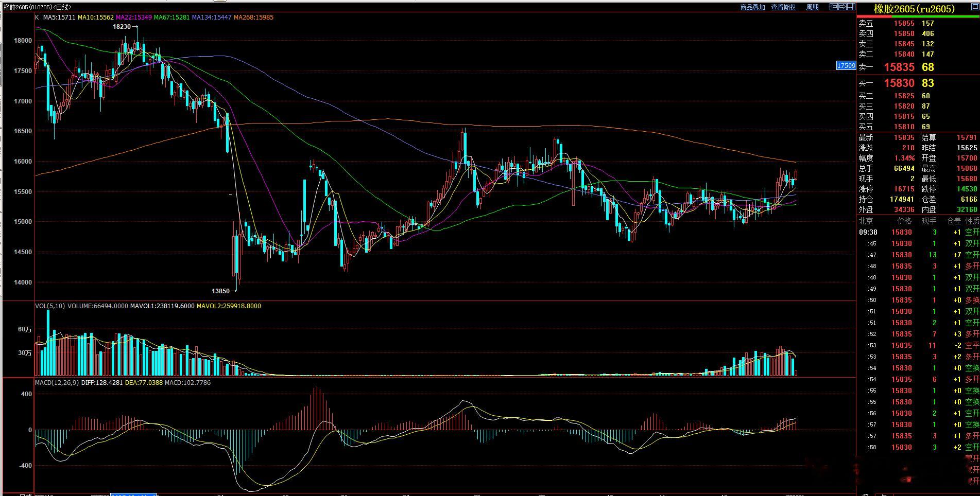Click the 仓差 column header in tick list
980x496 pixels.
coord(954,221)
